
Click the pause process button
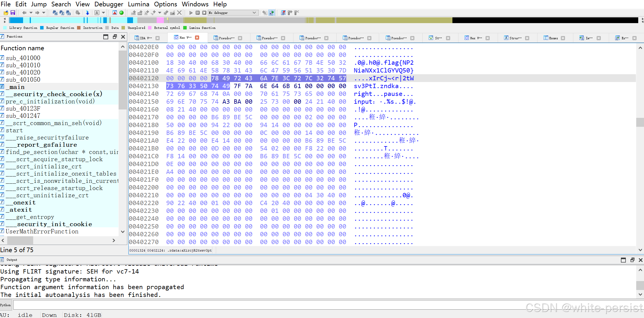pyautogui.click(x=198, y=13)
